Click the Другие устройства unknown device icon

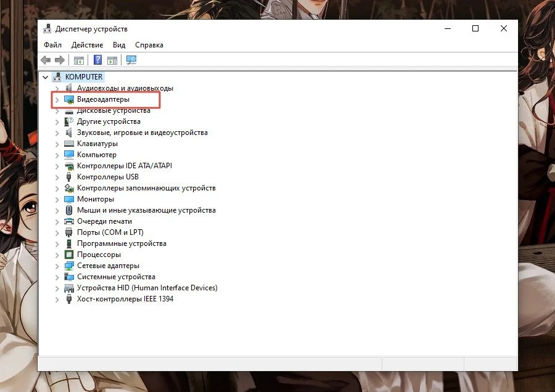coord(68,121)
